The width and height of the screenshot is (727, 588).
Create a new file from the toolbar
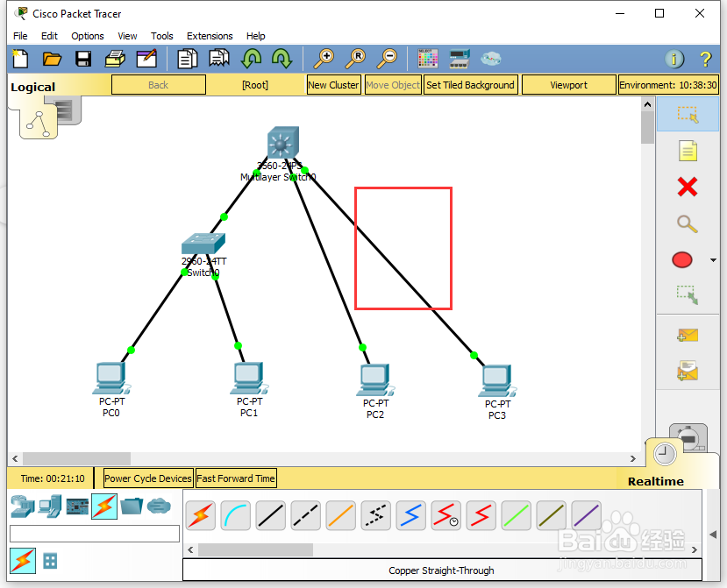click(x=20, y=59)
